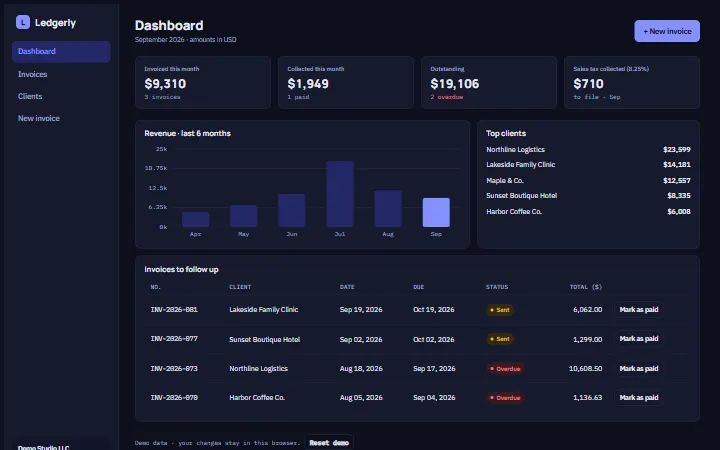Click the TOTAL ($) column header
The image size is (720, 450).
coord(586,287)
